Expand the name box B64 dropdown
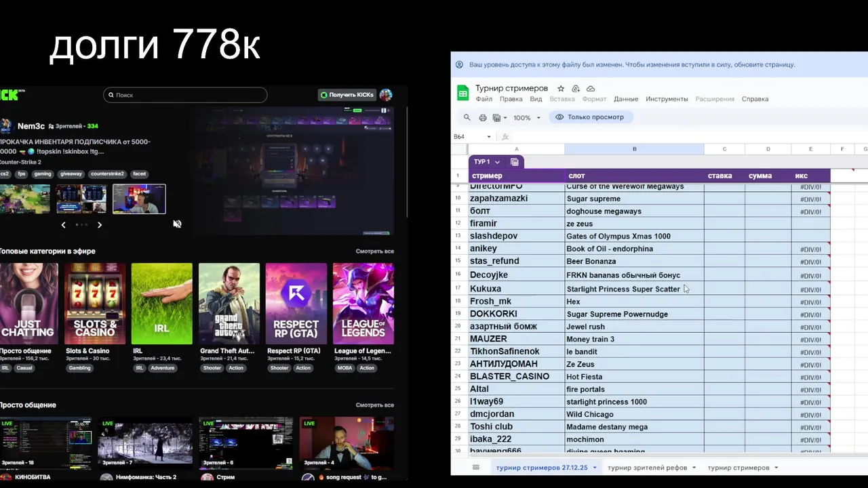 click(x=488, y=137)
